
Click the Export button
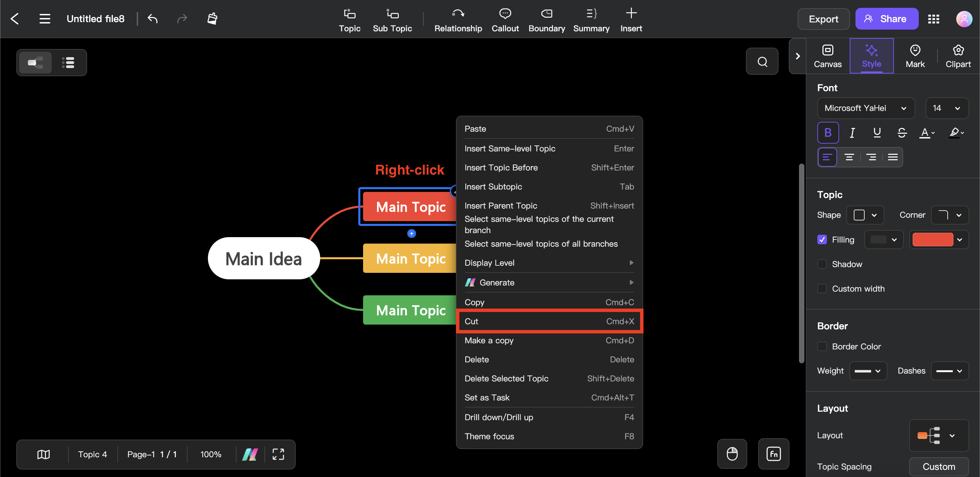(x=824, y=17)
